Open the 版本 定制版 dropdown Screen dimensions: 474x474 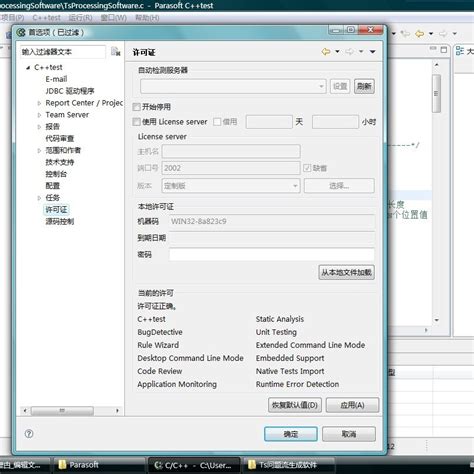tap(231, 186)
